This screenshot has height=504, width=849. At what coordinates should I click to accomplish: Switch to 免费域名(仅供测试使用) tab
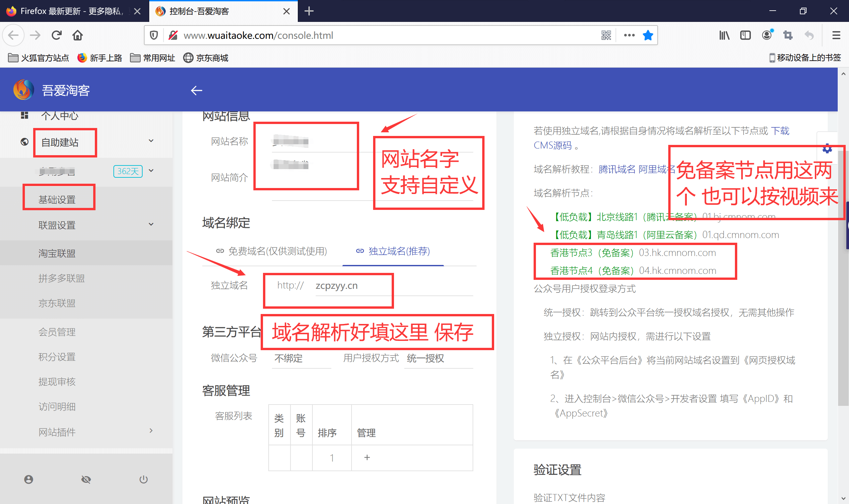click(x=272, y=251)
